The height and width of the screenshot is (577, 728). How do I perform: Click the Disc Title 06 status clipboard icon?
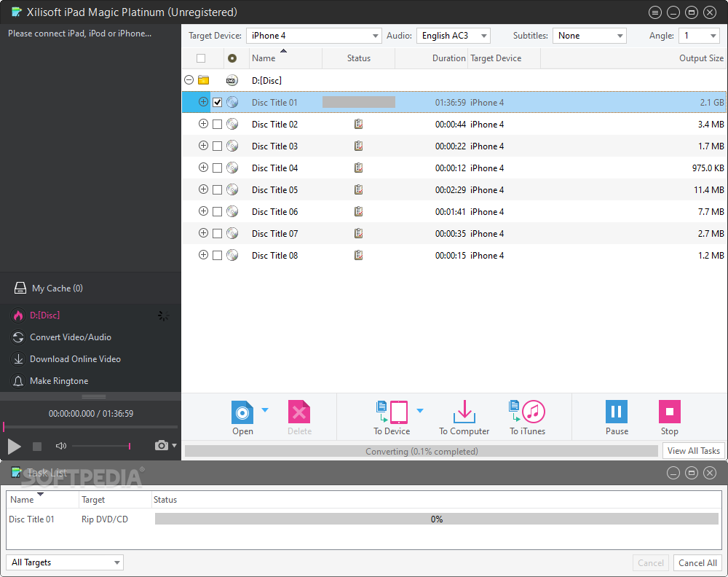(358, 211)
